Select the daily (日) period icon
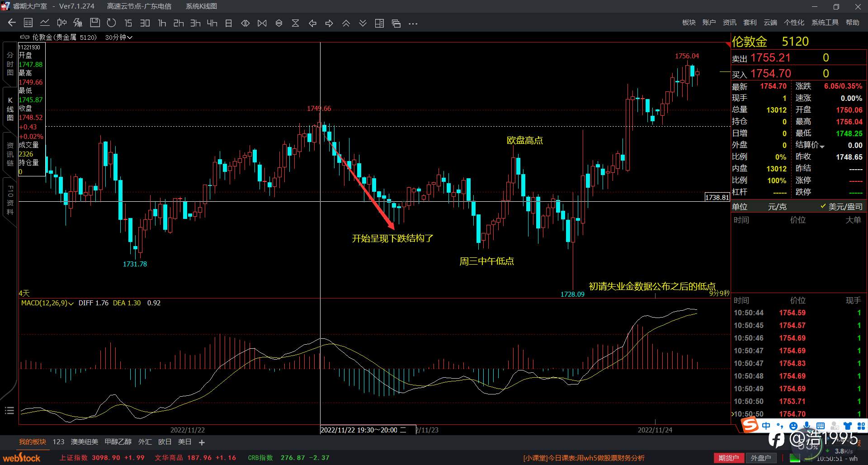This screenshot has width=868, height=465. coord(228,23)
